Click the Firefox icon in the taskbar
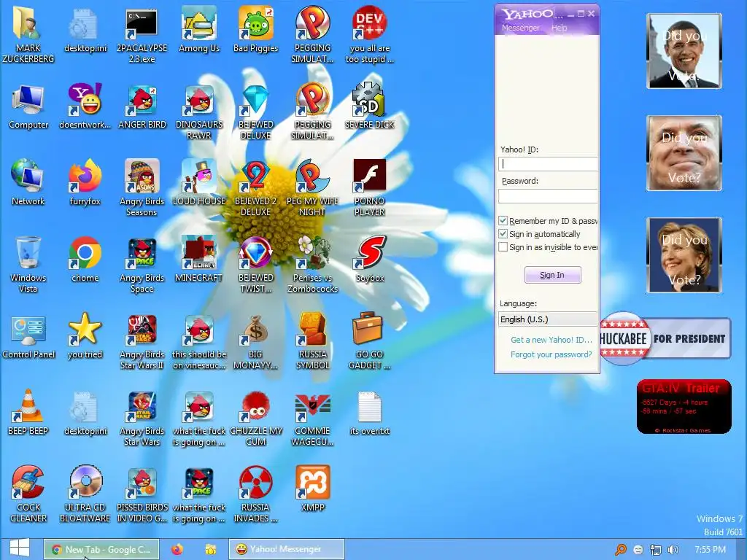Image resolution: width=747 pixels, height=560 pixels. (177, 549)
